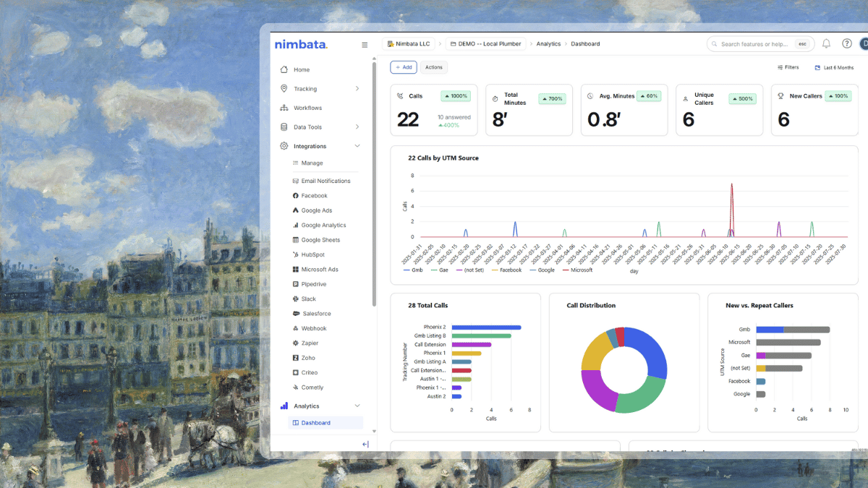Toggle Microsoft series in chart legend

pos(577,270)
